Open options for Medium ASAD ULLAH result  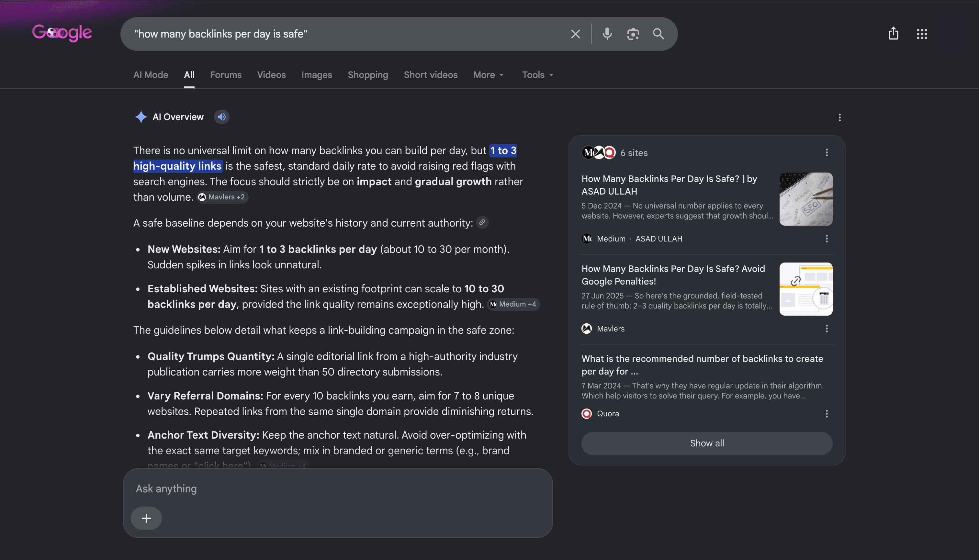(x=827, y=239)
